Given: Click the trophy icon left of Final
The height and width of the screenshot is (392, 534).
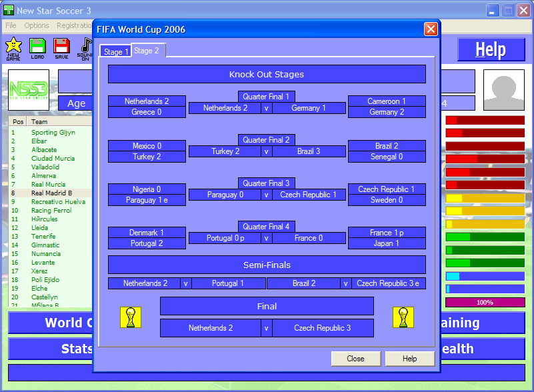Looking at the screenshot, I should point(130,317).
